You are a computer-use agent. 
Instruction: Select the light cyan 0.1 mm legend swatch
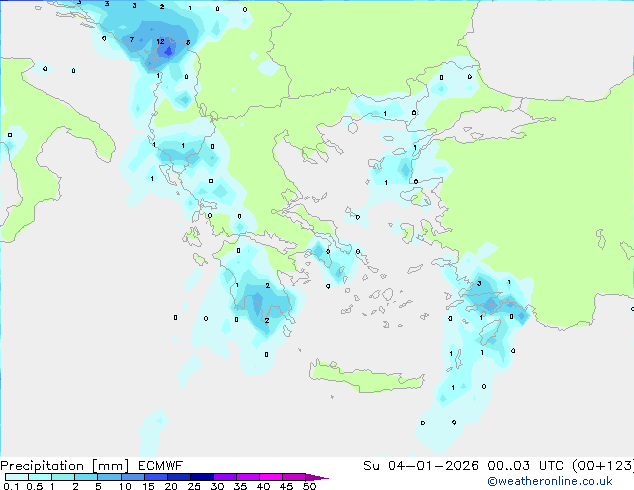coord(15,478)
